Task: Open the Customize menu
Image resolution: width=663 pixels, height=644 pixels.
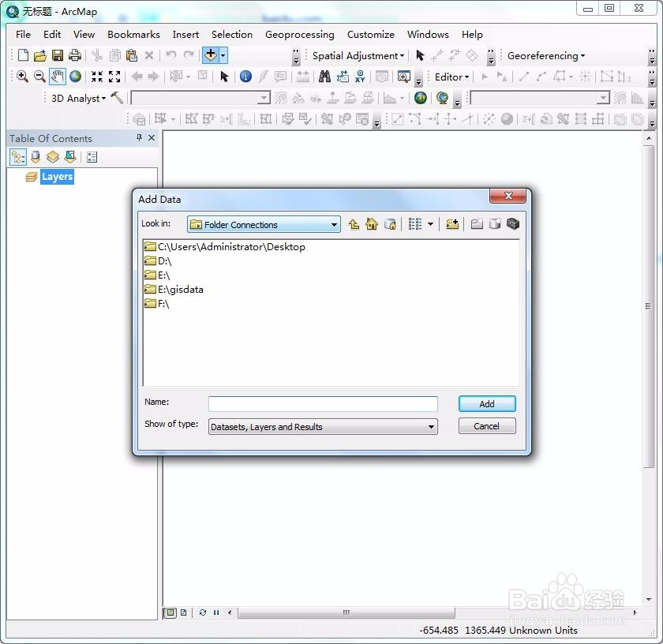Action: (371, 34)
